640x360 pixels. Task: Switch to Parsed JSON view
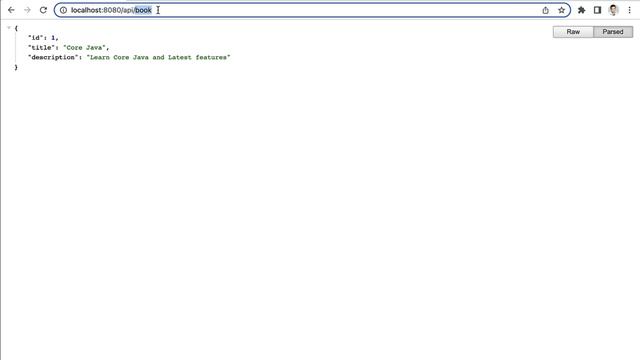pos(613,32)
